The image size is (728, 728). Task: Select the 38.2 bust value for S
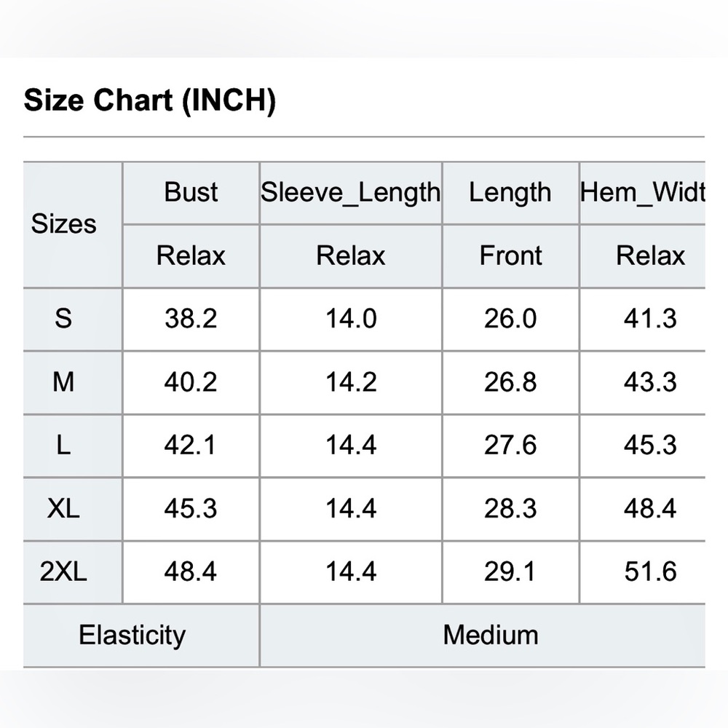tap(191, 319)
